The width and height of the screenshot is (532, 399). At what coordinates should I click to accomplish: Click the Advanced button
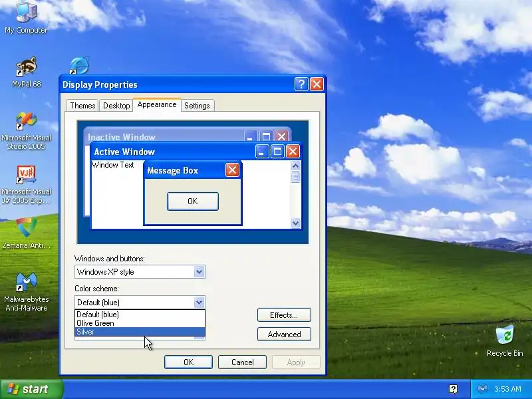[x=284, y=334]
